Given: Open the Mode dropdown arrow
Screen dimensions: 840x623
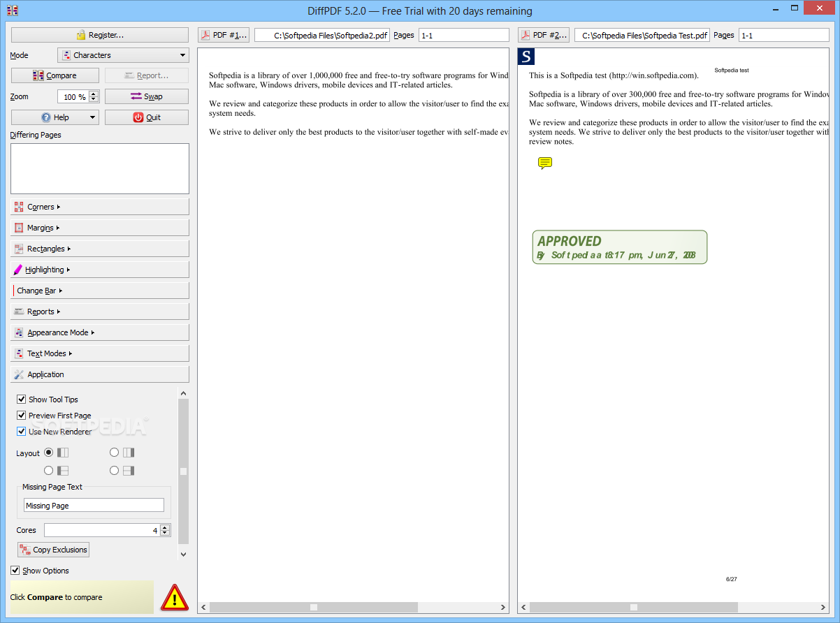Looking at the screenshot, I should coord(182,55).
